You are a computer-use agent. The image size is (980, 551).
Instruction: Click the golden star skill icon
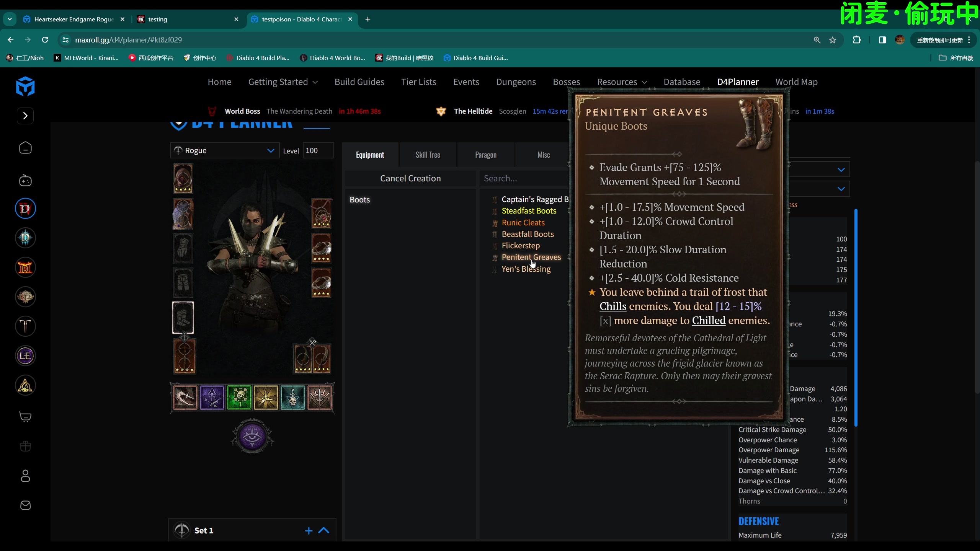point(266,398)
